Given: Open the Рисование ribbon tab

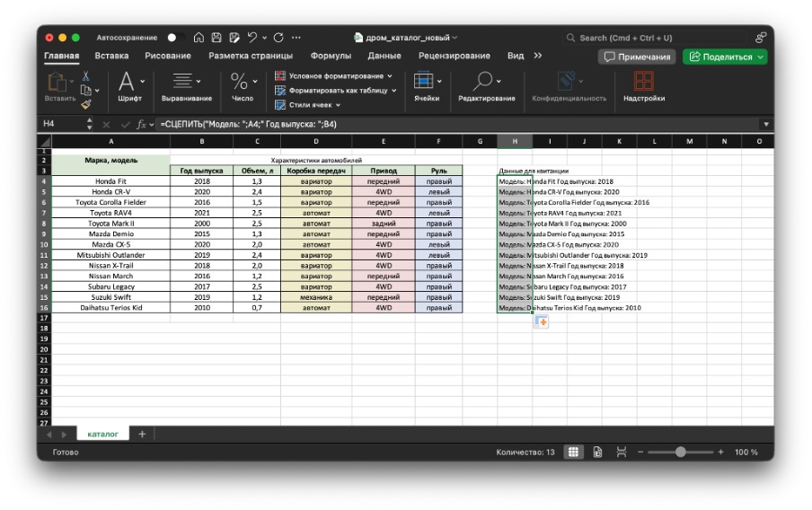Looking at the screenshot, I should click(x=168, y=56).
